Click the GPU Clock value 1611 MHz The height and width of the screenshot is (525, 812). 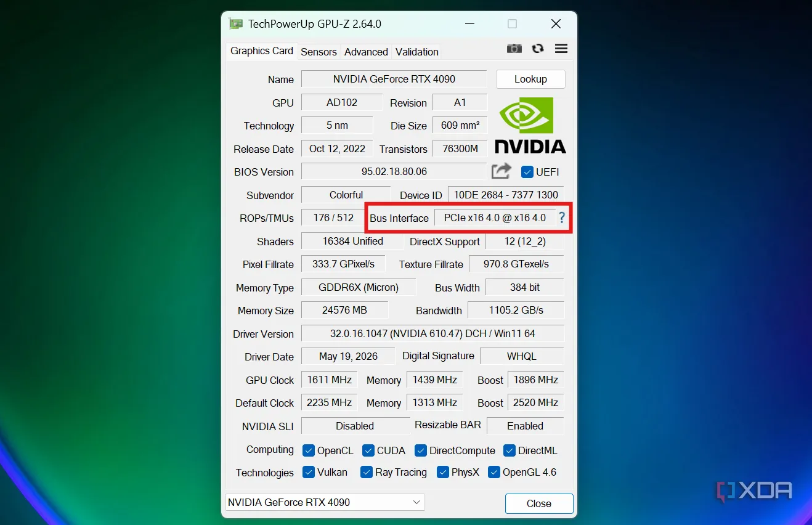pos(330,380)
